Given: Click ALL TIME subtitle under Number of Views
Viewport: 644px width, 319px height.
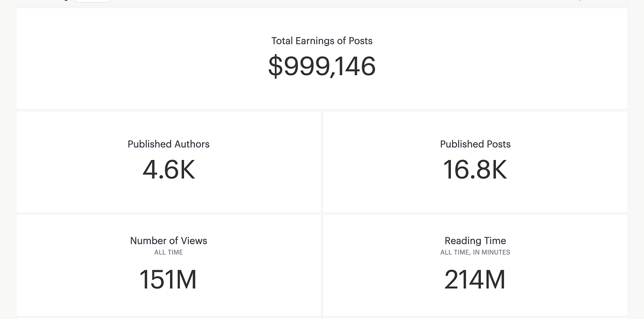Looking at the screenshot, I should pos(169,252).
